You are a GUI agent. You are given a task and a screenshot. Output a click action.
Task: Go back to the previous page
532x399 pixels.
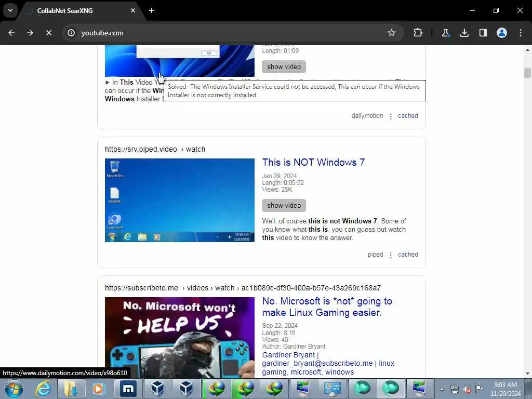(11, 33)
